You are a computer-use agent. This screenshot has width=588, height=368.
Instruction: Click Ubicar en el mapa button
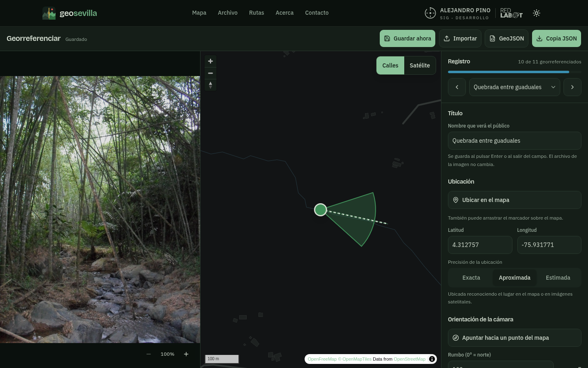tap(514, 200)
